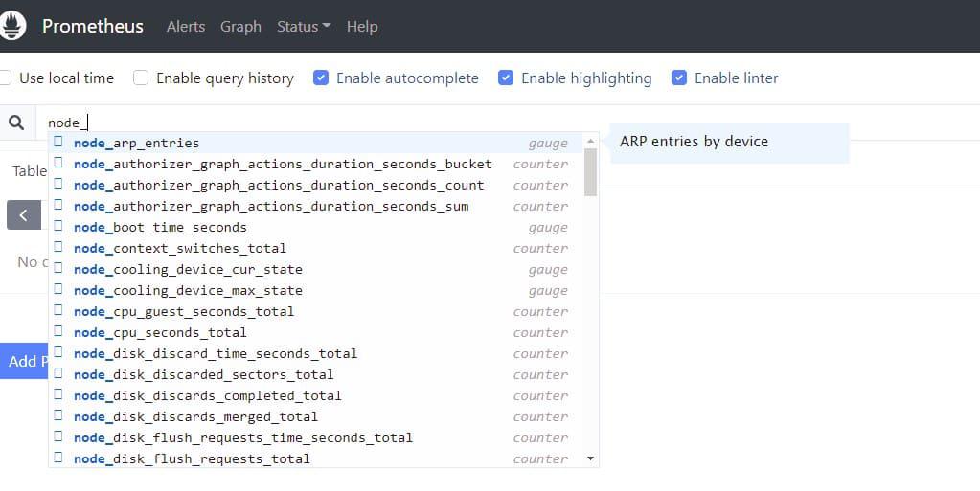Click the icon beside node_boot_time_seconds

(x=58, y=227)
